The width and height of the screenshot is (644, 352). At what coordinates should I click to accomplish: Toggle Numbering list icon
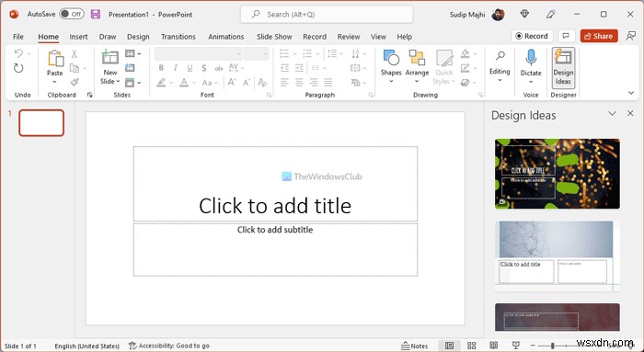306,53
